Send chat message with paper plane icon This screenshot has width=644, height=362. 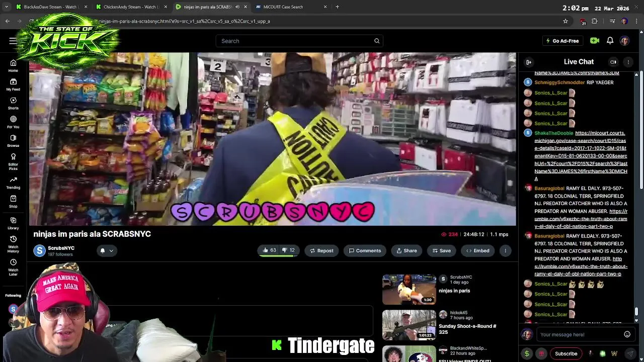pyautogui.click(x=630, y=353)
